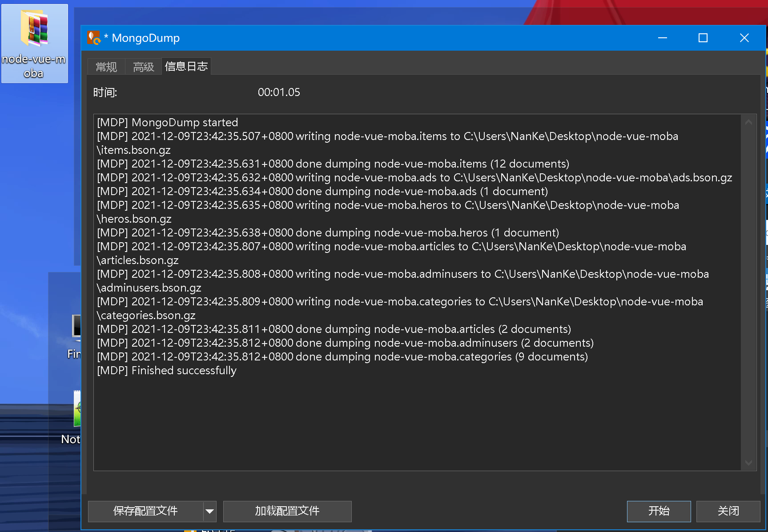Click the 'done dumping node-vue-moba.heros' log line
This screenshot has height=532, width=768.
coord(328,232)
